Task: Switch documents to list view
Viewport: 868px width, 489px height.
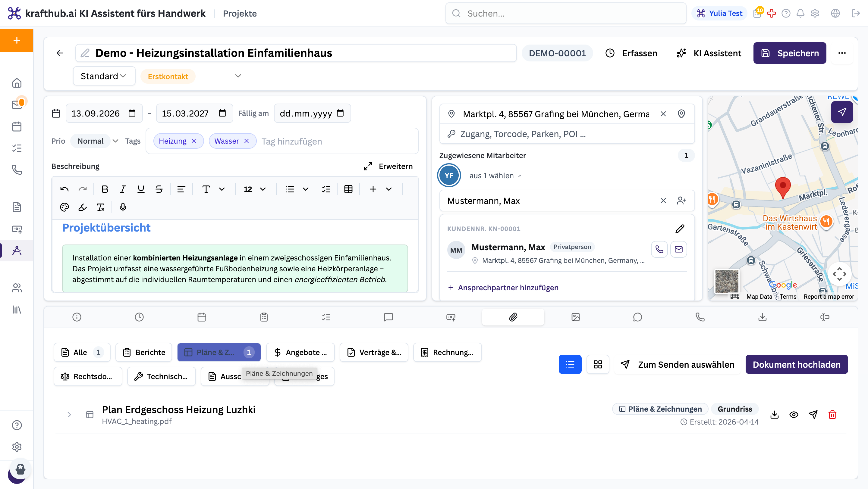Action: click(570, 364)
